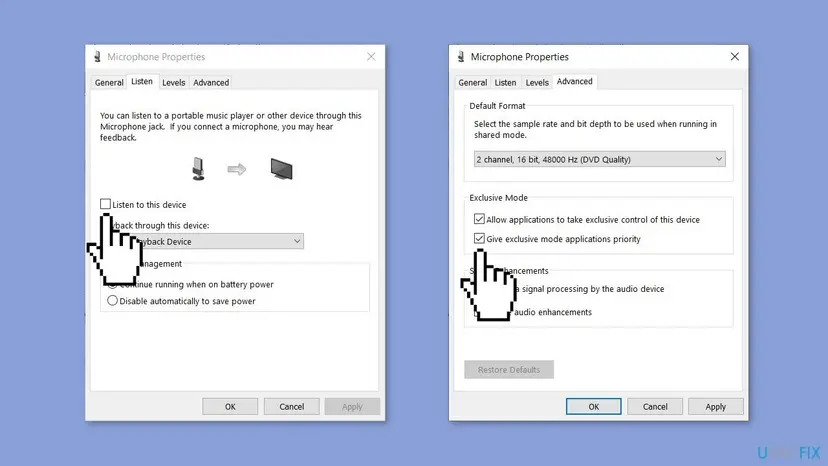The height and width of the screenshot is (466, 828).
Task: Click 'Default Format' group label
Action: coord(497,106)
